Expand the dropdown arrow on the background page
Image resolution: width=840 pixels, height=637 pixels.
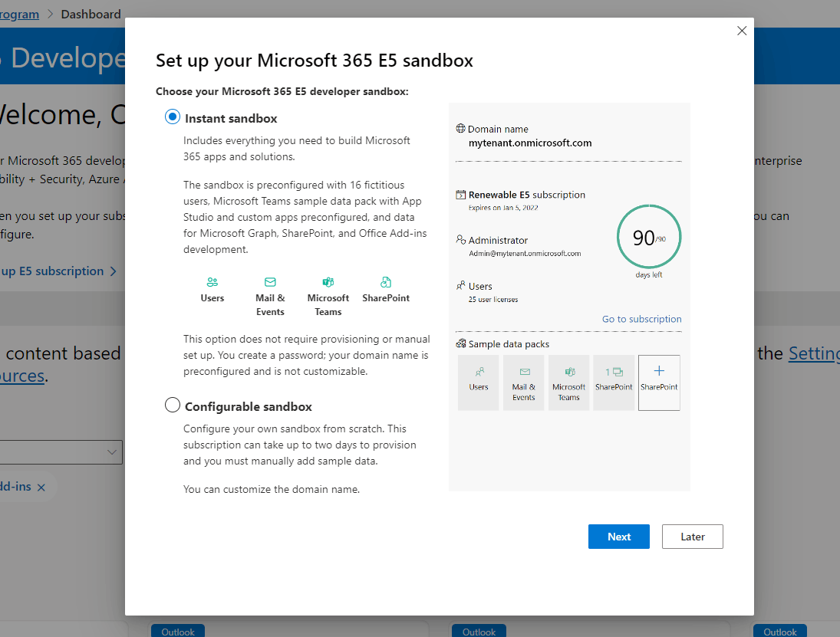(111, 452)
